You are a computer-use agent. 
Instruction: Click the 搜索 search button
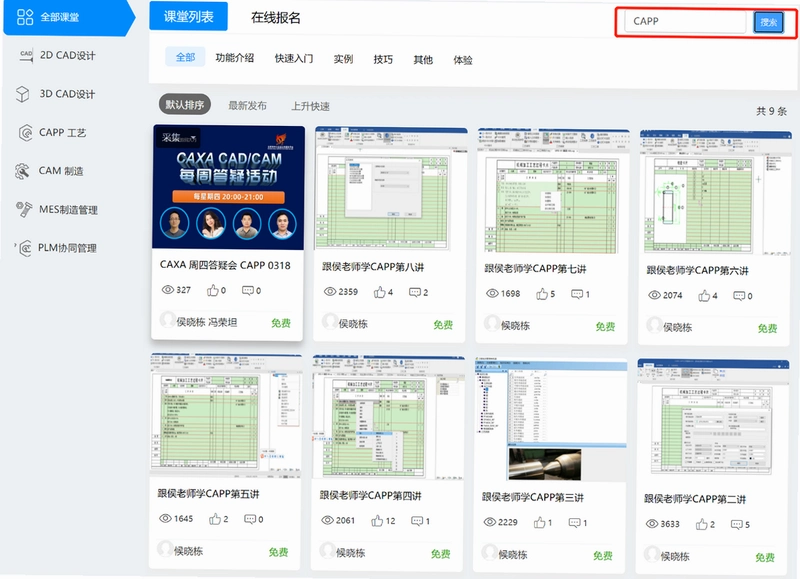click(768, 22)
